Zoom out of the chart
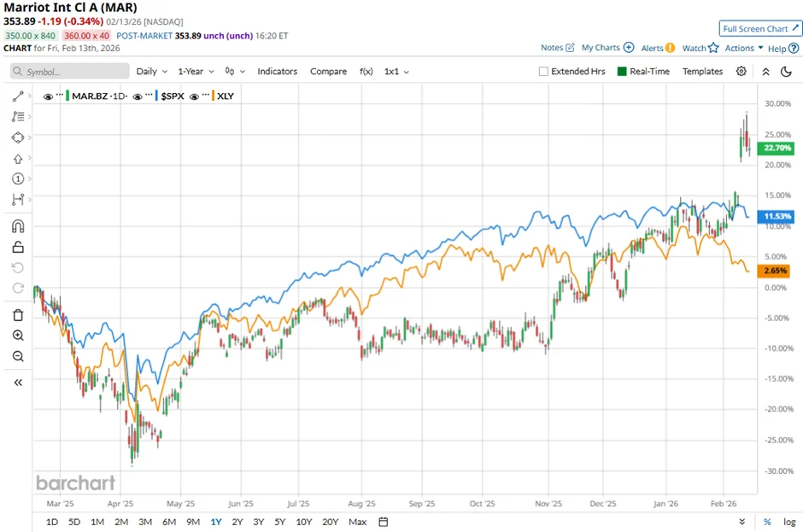 pos(18,356)
